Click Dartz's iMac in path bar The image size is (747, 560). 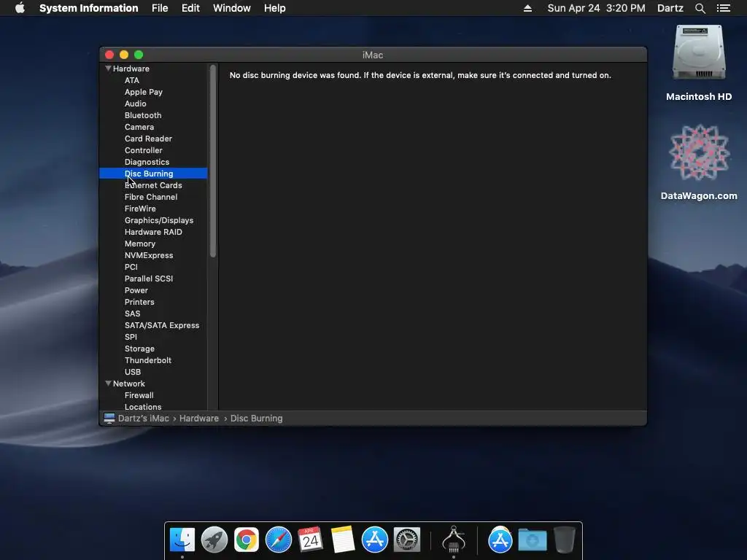click(144, 418)
